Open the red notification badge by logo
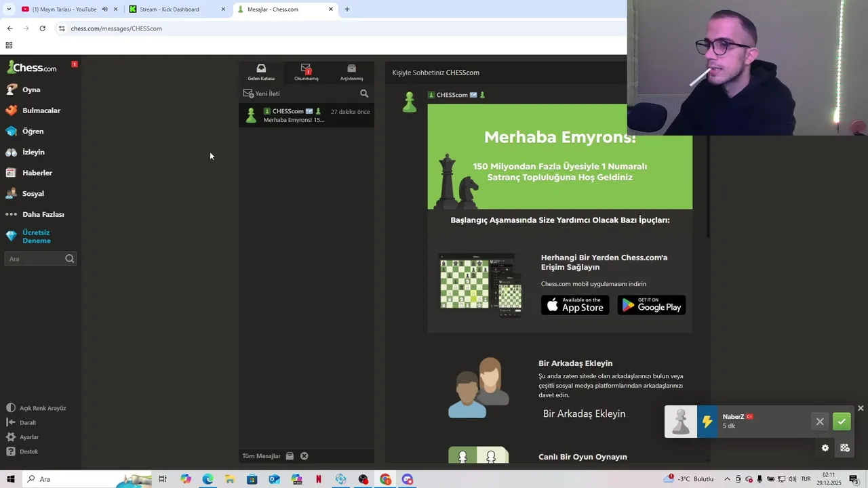 [x=75, y=64]
